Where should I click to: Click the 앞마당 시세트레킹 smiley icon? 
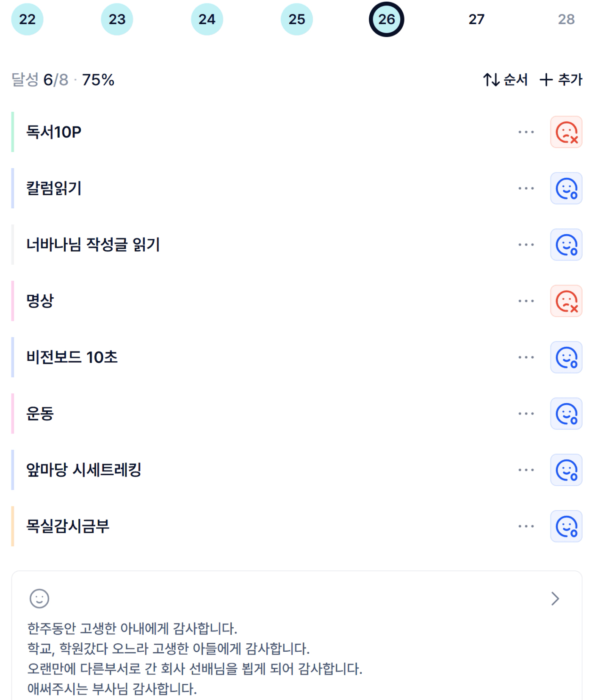[x=566, y=470]
